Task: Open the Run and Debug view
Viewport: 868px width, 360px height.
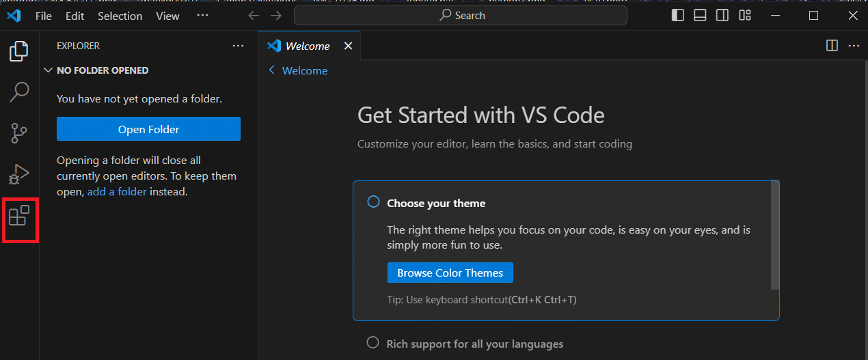Action: pyautogui.click(x=19, y=174)
